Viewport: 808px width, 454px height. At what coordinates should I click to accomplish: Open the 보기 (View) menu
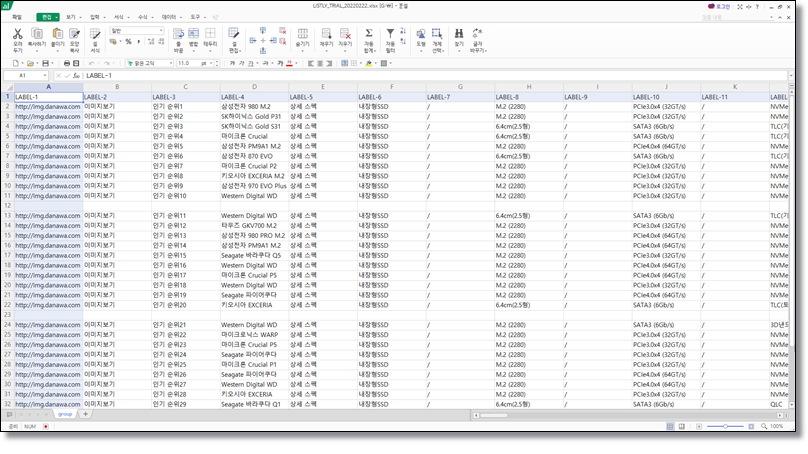pyautogui.click(x=71, y=18)
